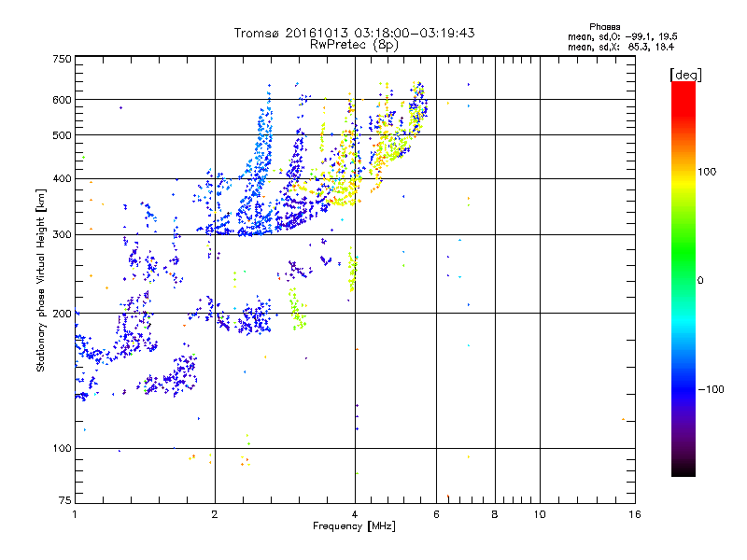The width and height of the screenshot is (747, 560).
Task: Click the x-axis tick label '2'
Action: pos(215,514)
